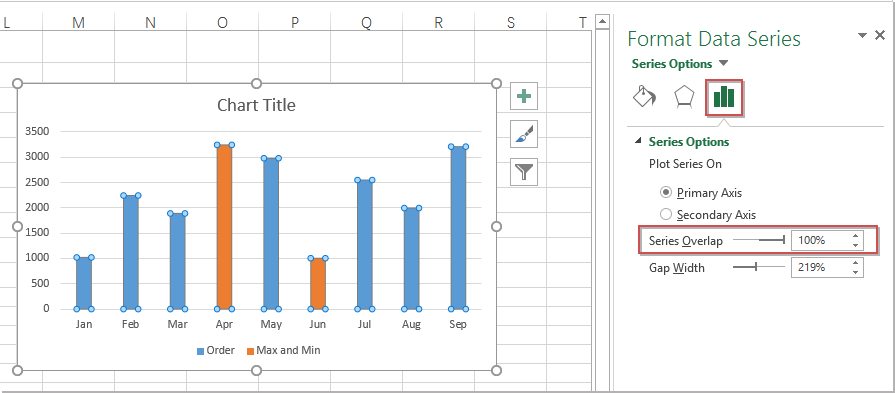This screenshot has height=393, width=895.
Task: Open the Chart Filters funnel button
Action: point(524,172)
